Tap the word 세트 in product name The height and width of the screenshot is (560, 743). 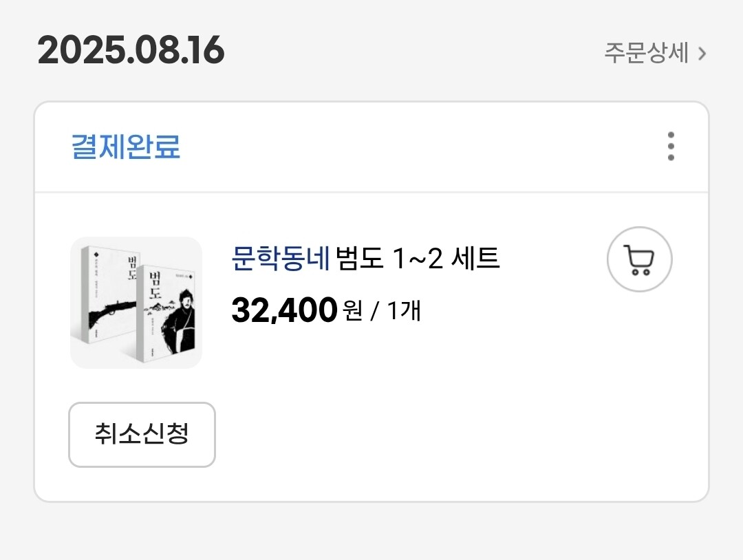tap(476, 258)
